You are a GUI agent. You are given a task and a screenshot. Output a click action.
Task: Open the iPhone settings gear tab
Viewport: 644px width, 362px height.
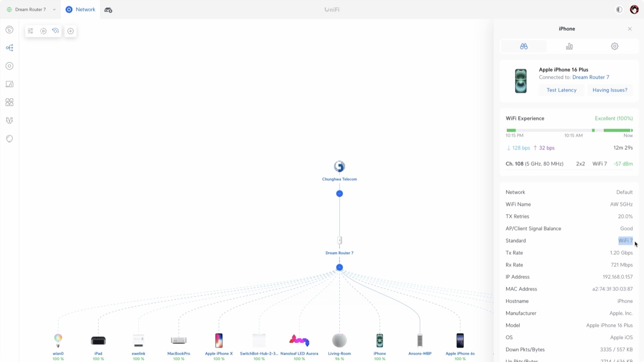pos(614,46)
